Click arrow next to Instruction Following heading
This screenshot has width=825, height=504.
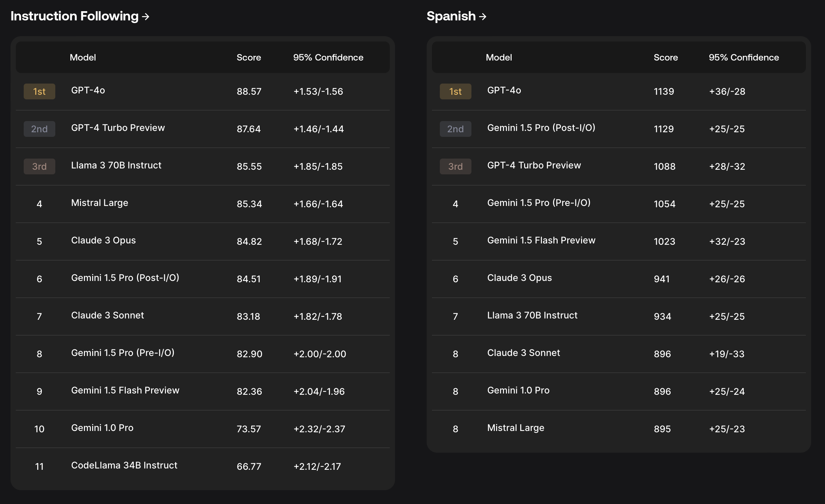(145, 16)
